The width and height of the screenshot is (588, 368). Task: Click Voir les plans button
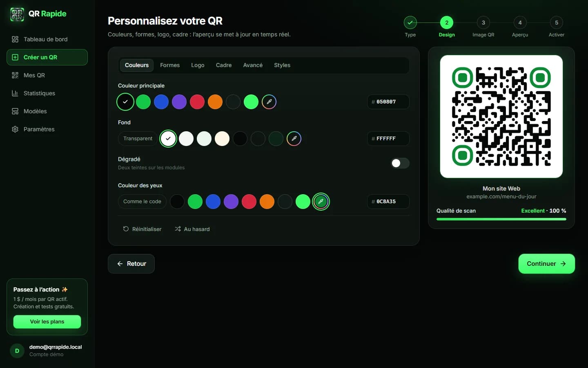[x=47, y=322]
